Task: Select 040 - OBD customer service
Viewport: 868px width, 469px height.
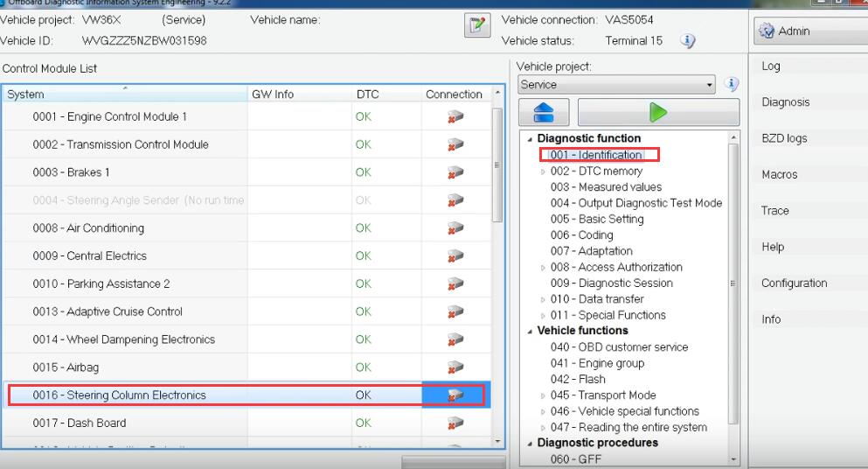Action: click(619, 347)
